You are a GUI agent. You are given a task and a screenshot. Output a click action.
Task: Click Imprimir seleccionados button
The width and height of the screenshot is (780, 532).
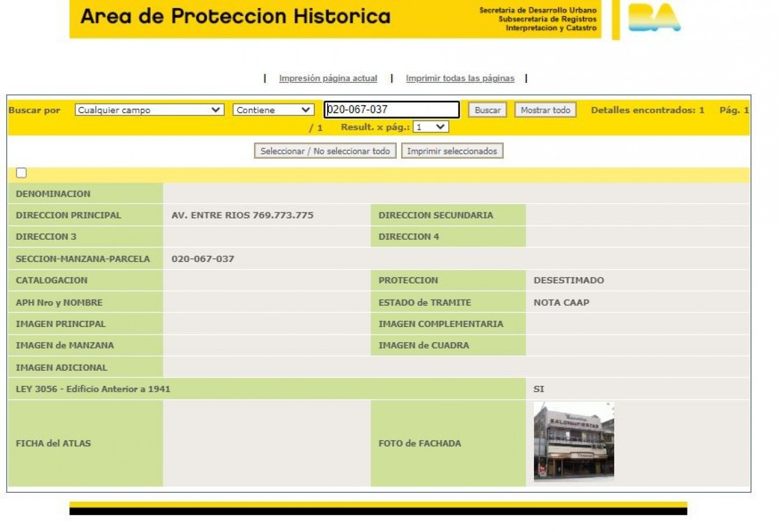coord(452,151)
